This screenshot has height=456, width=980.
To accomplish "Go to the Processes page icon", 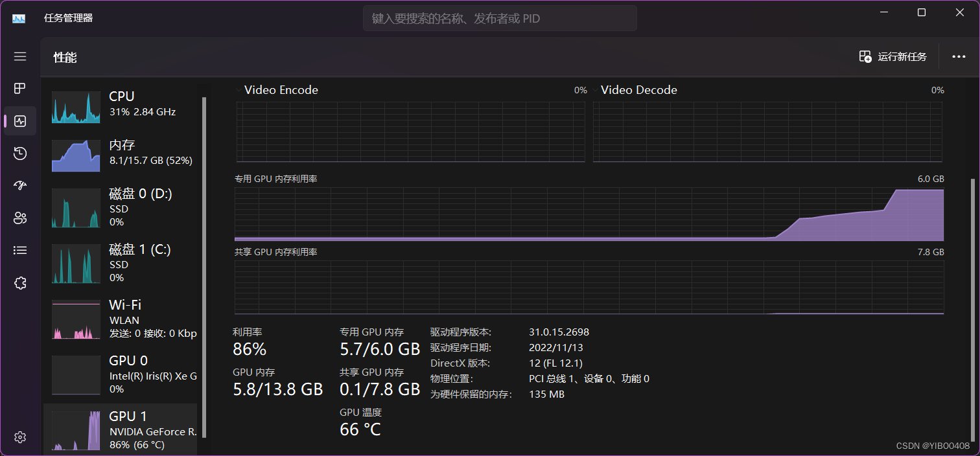I will tap(20, 89).
